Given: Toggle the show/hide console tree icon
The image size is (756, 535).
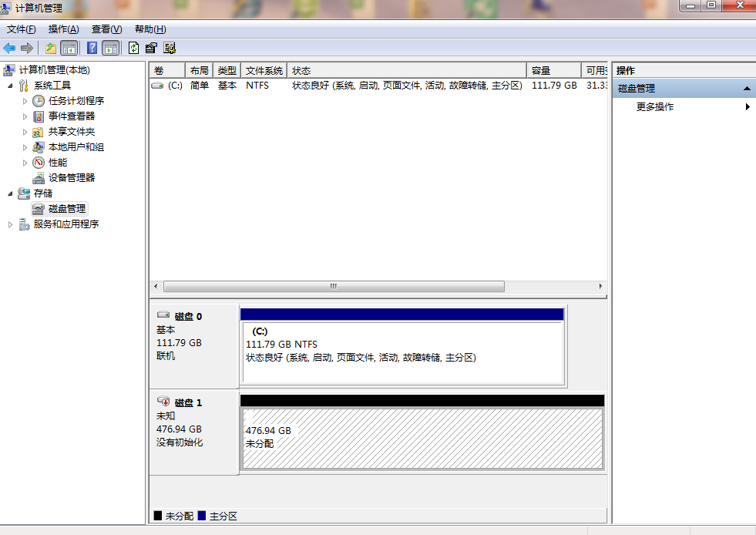Looking at the screenshot, I should coord(69,48).
